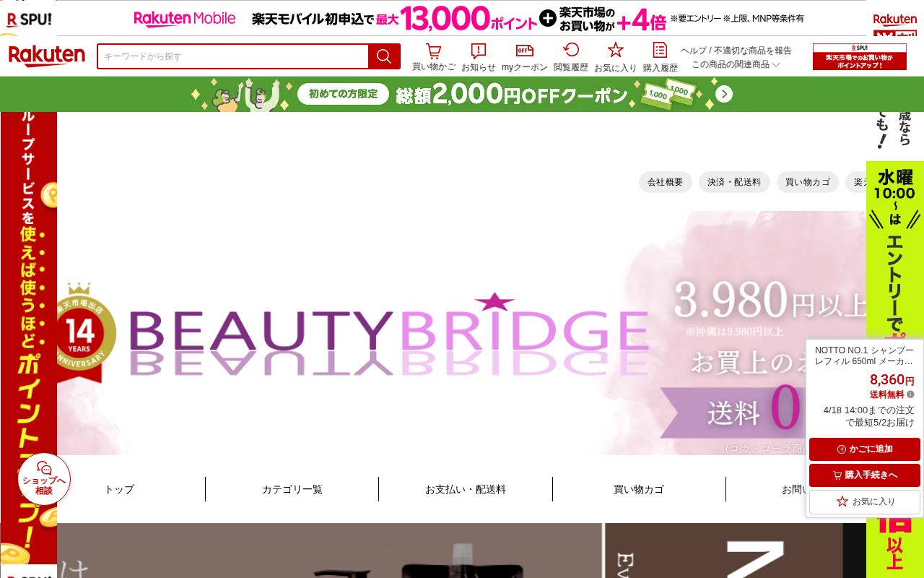Click the お気に入り button in product panel

pyautogui.click(x=865, y=501)
